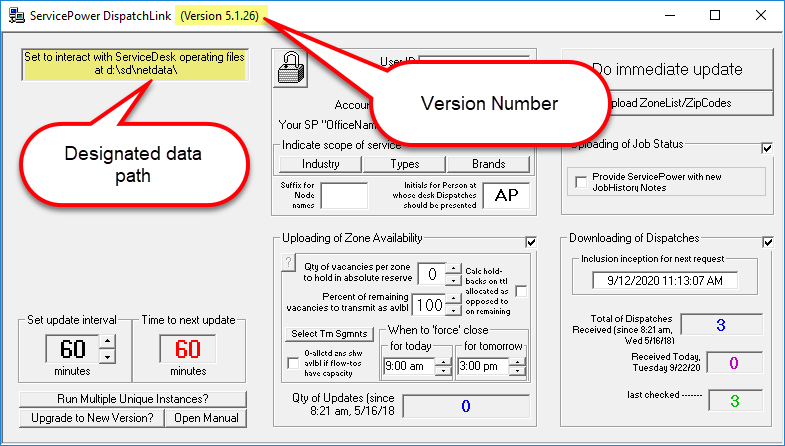Click the Suffix for Node names field
785x446 pixels.
pos(343,195)
